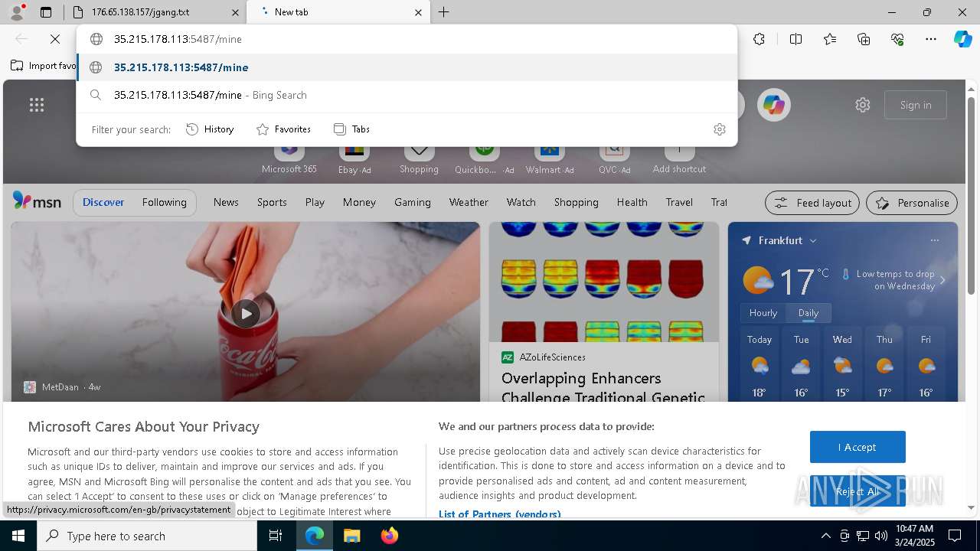Open List of Partners (vendors) link

point(499,514)
